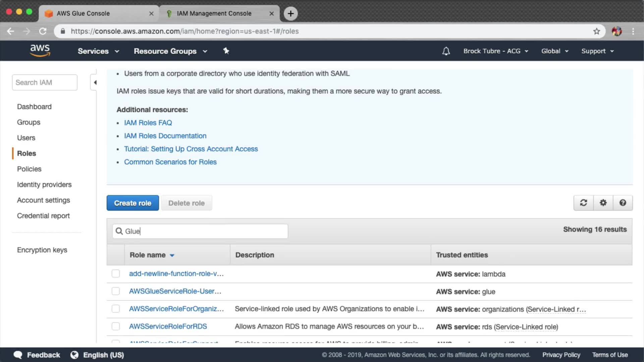Expand the Services dropdown menu
The width and height of the screenshot is (644, 362).
pos(98,51)
